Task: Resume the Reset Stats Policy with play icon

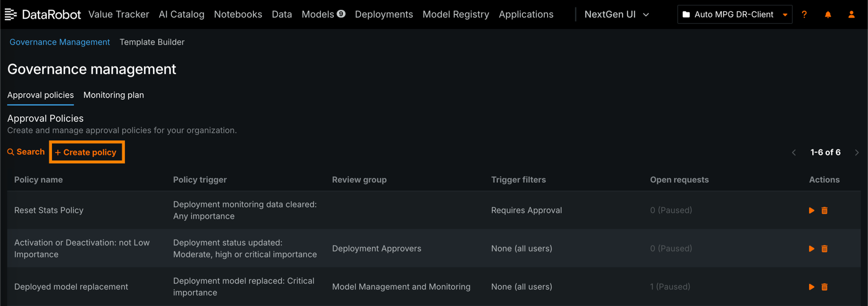Action: point(811,211)
